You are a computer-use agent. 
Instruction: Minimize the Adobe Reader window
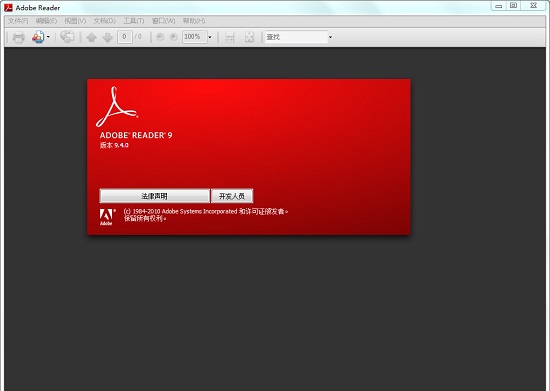coord(498,6)
